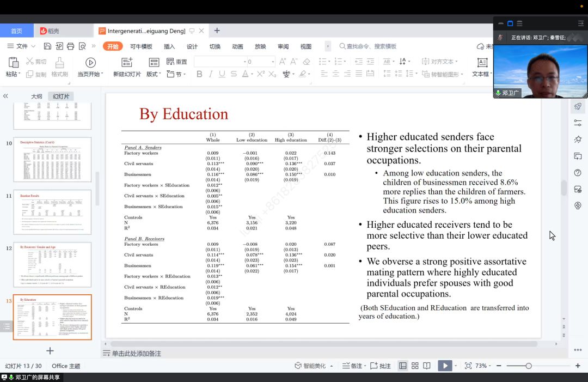
Task: Switch to reading view in status bar
Action: point(427,366)
